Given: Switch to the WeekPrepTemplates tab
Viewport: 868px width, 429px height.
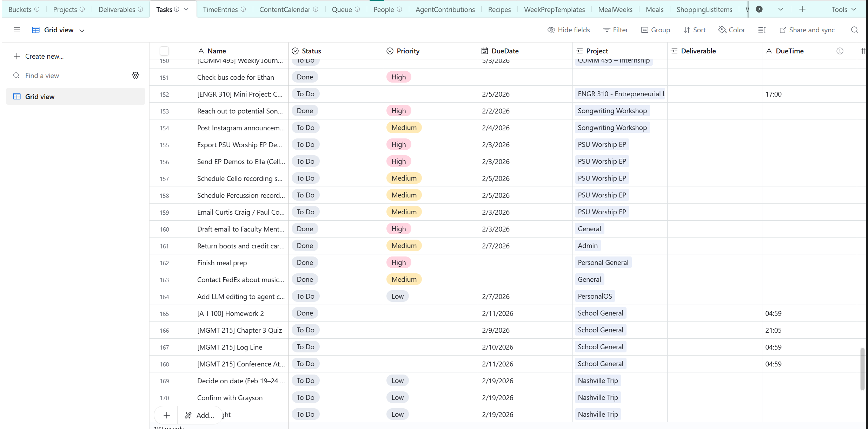Looking at the screenshot, I should point(554,9).
